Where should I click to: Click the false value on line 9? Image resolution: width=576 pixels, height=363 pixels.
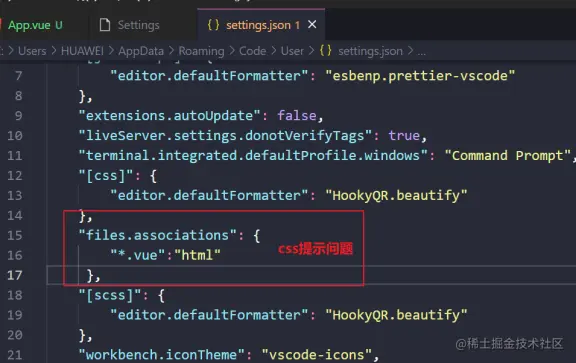point(297,116)
